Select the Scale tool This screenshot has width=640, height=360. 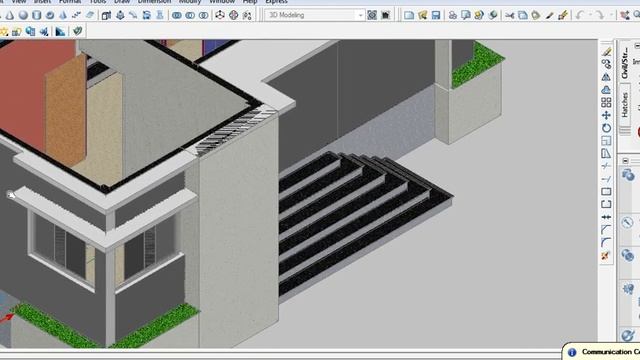pyautogui.click(x=607, y=140)
